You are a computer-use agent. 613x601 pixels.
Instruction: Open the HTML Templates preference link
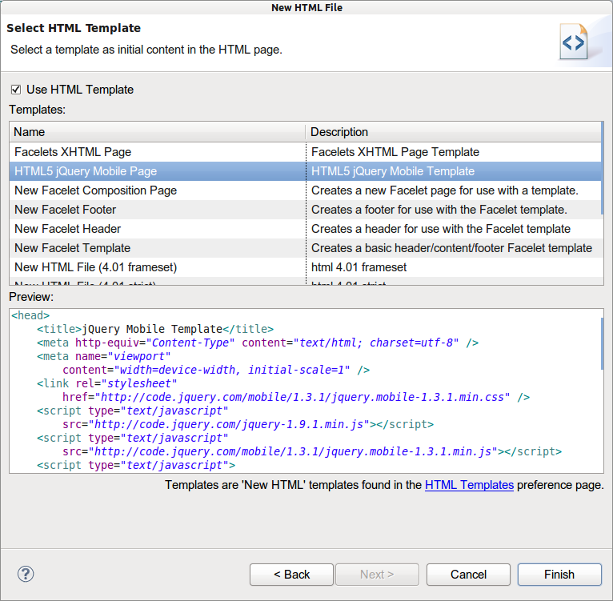[x=469, y=485]
